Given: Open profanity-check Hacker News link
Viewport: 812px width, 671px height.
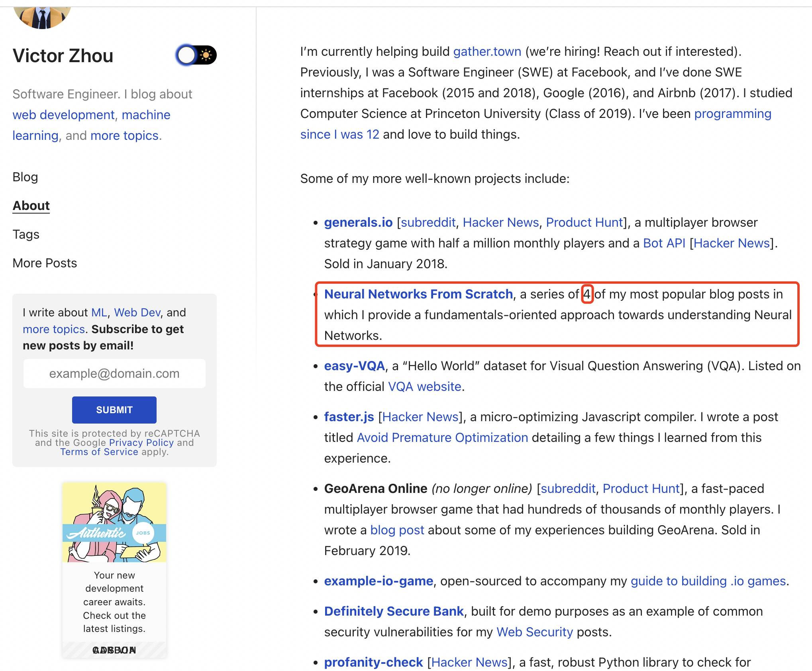Looking at the screenshot, I should (469, 662).
